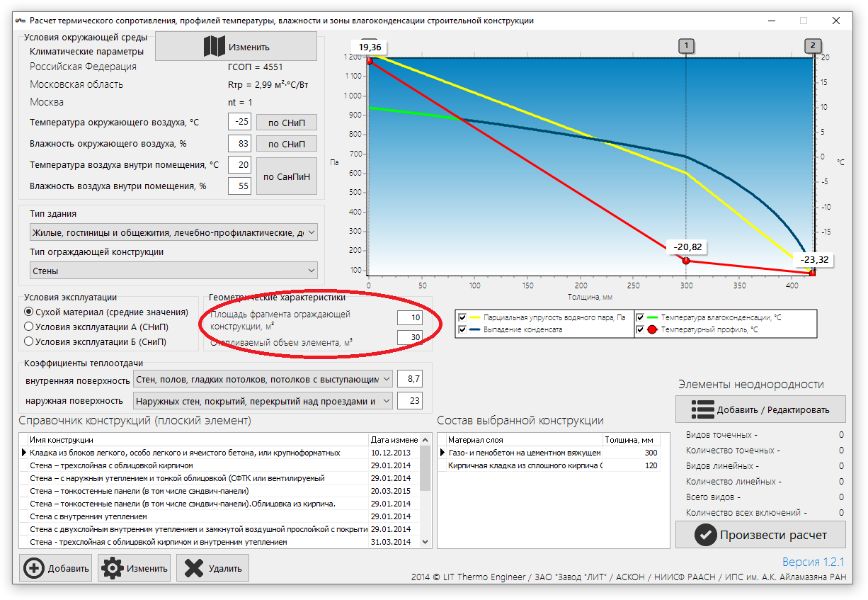Click the map icon on Изменить button
This screenshot has height=600, width=868.
point(215,47)
